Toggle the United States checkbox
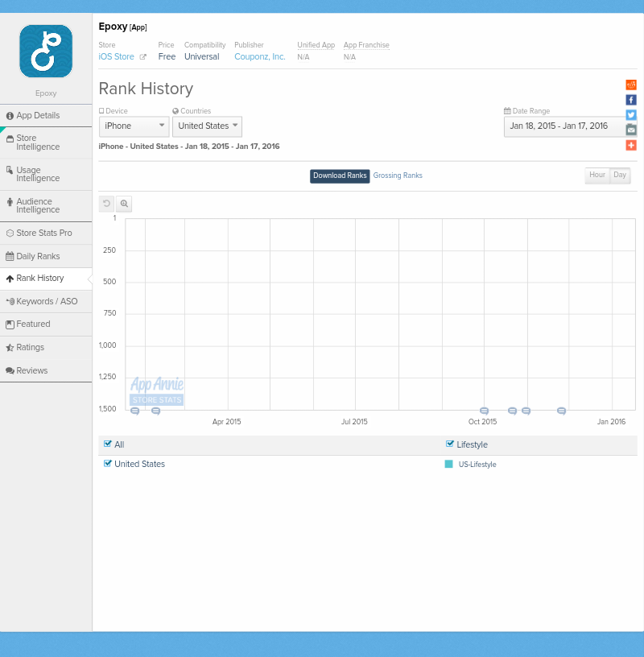644x657 pixels. click(108, 464)
